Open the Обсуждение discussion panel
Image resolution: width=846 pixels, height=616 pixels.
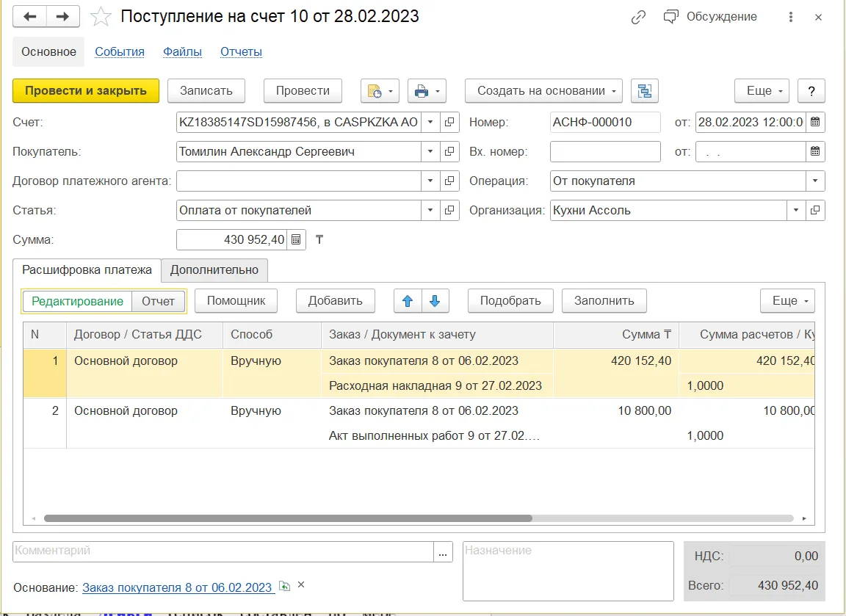pyautogui.click(x=710, y=17)
